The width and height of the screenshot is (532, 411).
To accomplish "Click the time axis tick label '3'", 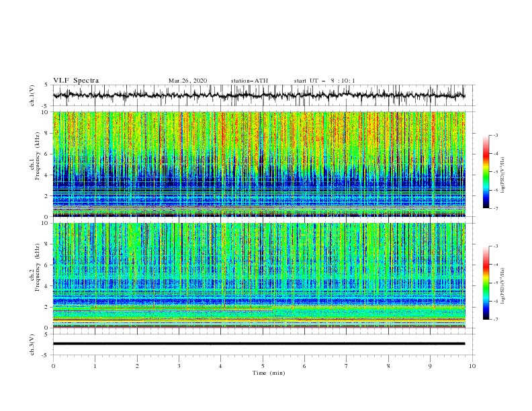I will pos(179,366).
